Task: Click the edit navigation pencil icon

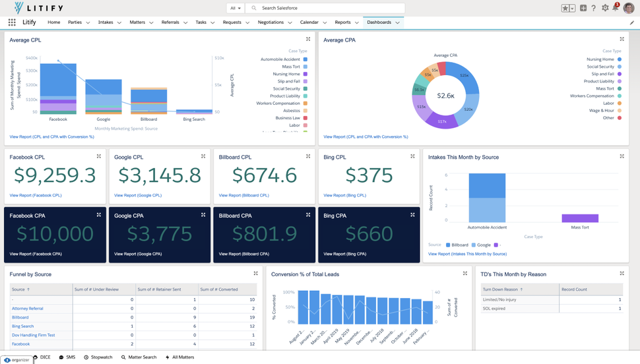Action: click(x=632, y=23)
